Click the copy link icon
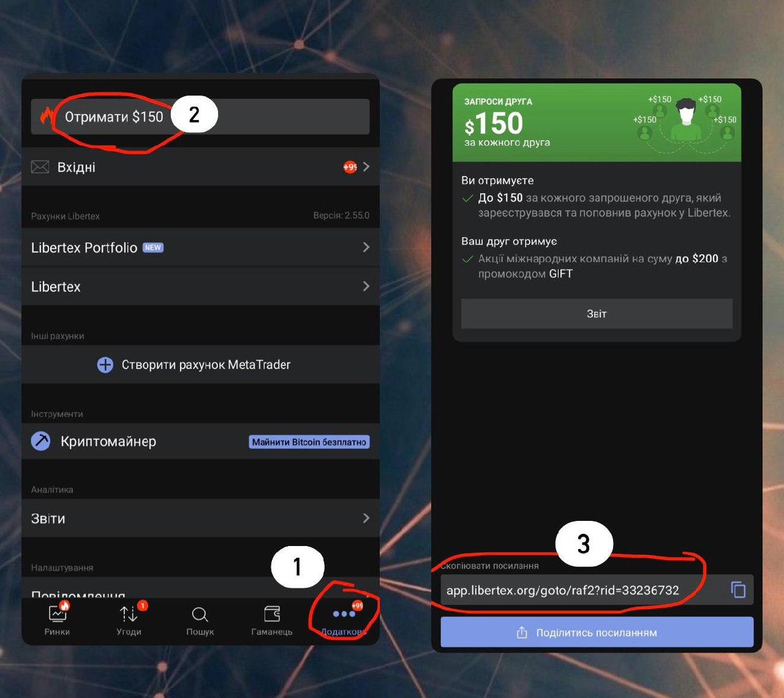 point(738,590)
